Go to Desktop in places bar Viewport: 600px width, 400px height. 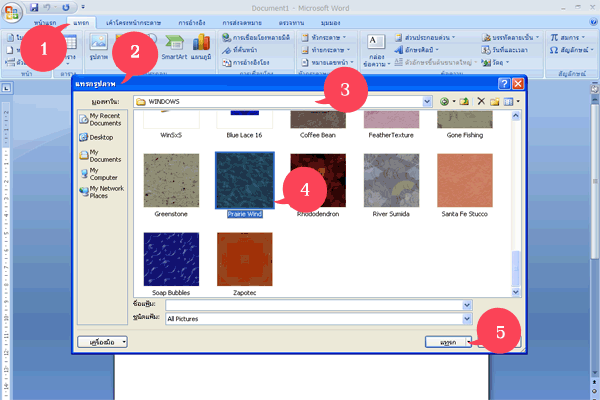[x=96, y=137]
